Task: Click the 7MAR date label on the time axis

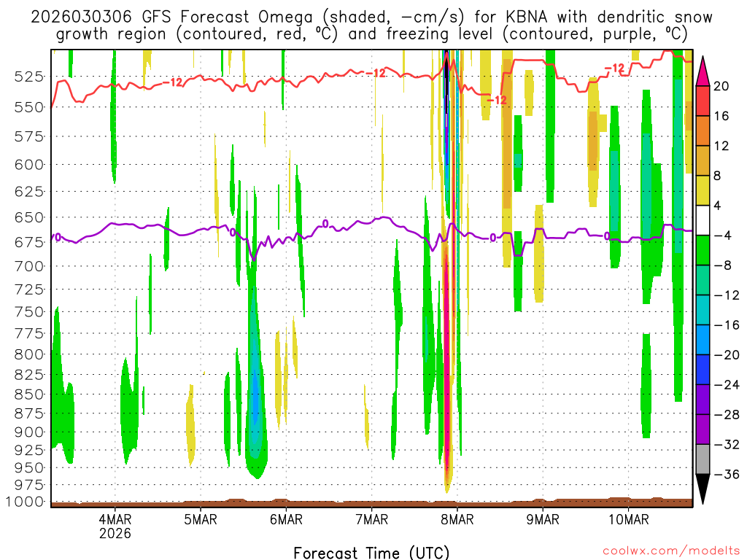Action: (x=371, y=519)
